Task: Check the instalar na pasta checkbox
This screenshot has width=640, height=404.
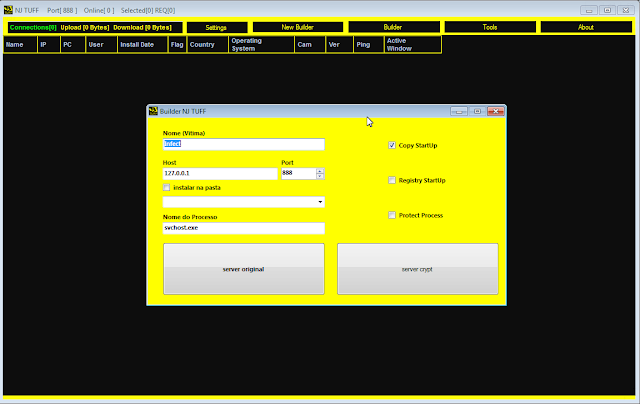Action: (x=167, y=188)
